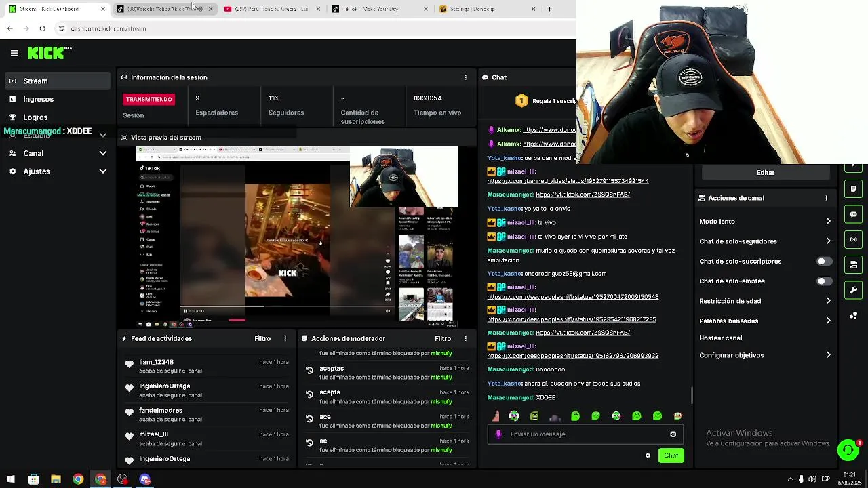Open mizael_III link ending 4921544

point(568,181)
